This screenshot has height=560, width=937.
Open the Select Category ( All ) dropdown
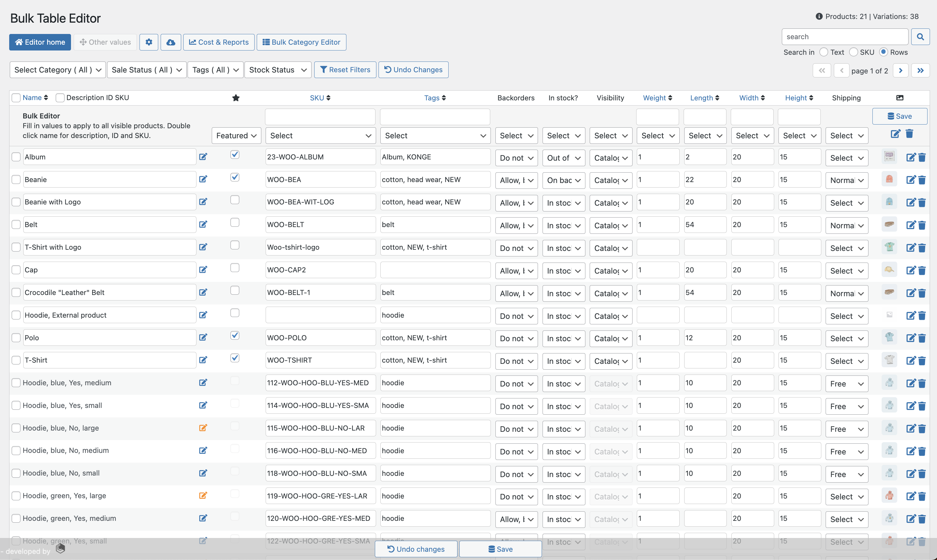[x=57, y=69]
